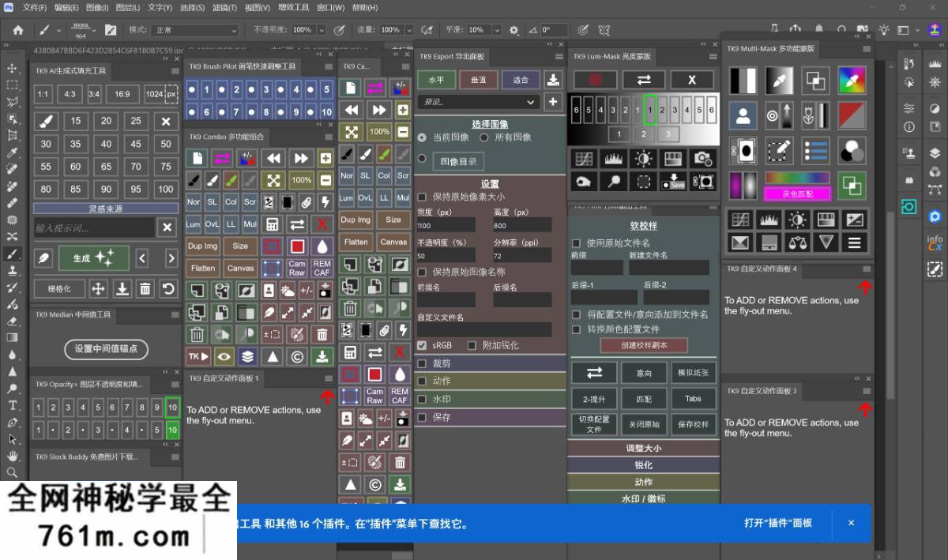Click the Home icon in options bar
Image resolution: width=948 pixels, height=560 pixels.
(17, 30)
